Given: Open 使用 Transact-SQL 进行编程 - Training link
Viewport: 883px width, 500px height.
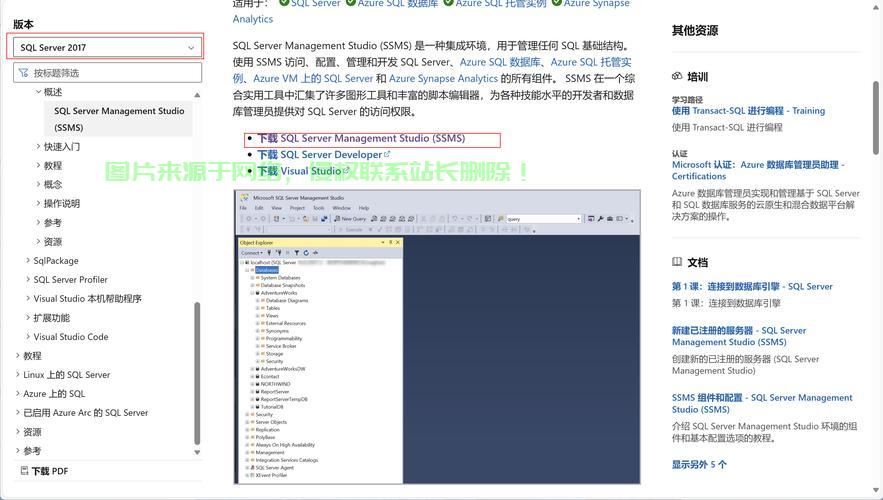Looking at the screenshot, I should (748, 110).
